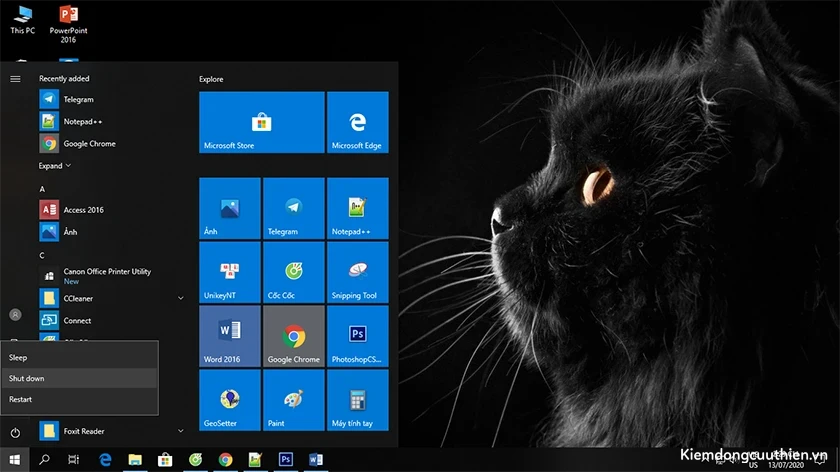Open Microsoft Store from the taskbar
Image resolution: width=840 pixels, height=472 pixels.
[165, 460]
